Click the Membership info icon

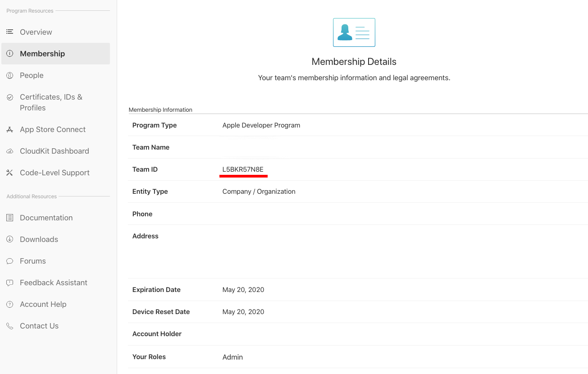(9, 54)
